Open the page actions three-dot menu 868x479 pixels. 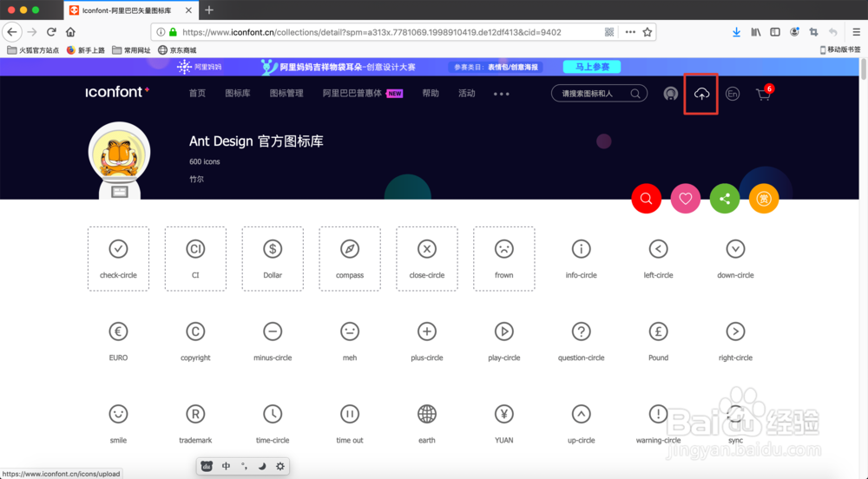[630, 32]
